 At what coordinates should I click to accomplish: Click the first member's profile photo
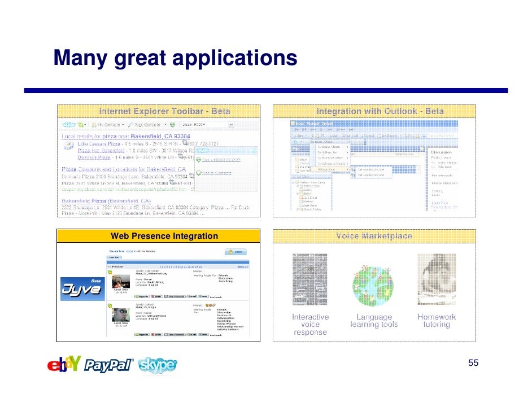(121, 282)
